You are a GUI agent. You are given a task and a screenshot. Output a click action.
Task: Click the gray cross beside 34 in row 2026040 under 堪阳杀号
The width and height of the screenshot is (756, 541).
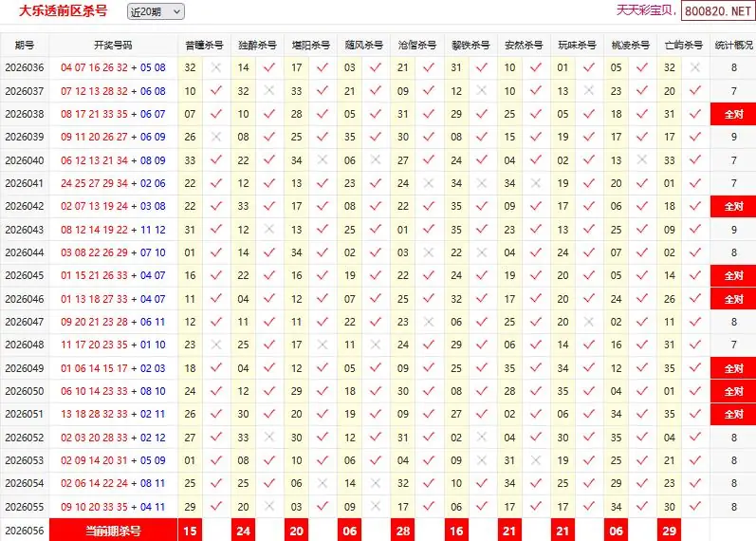pyautogui.click(x=323, y=159)
